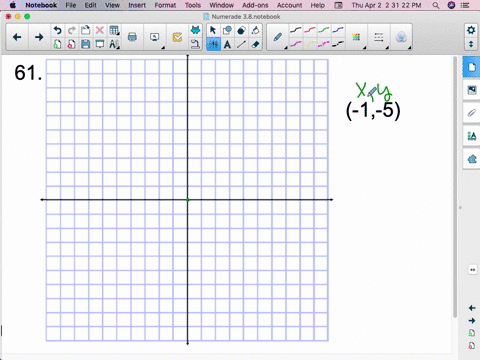
Task: Open the measurement tools dropdown
Action: pyautogui.click(x=114, y=44)
